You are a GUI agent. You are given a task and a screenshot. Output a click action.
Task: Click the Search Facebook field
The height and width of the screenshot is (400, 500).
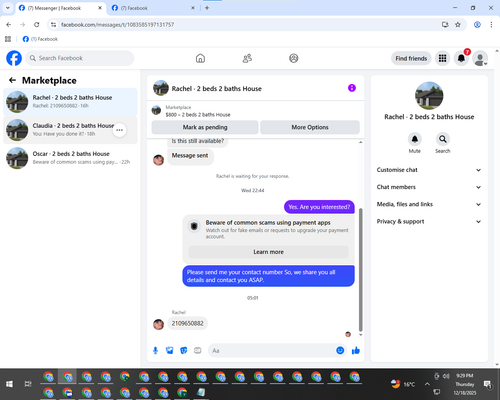coord(80,58)
